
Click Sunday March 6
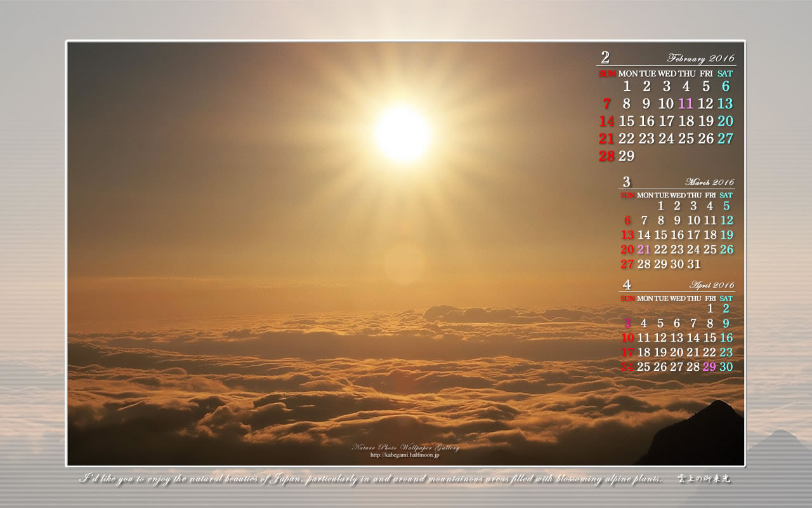click(x=627, y=220)
